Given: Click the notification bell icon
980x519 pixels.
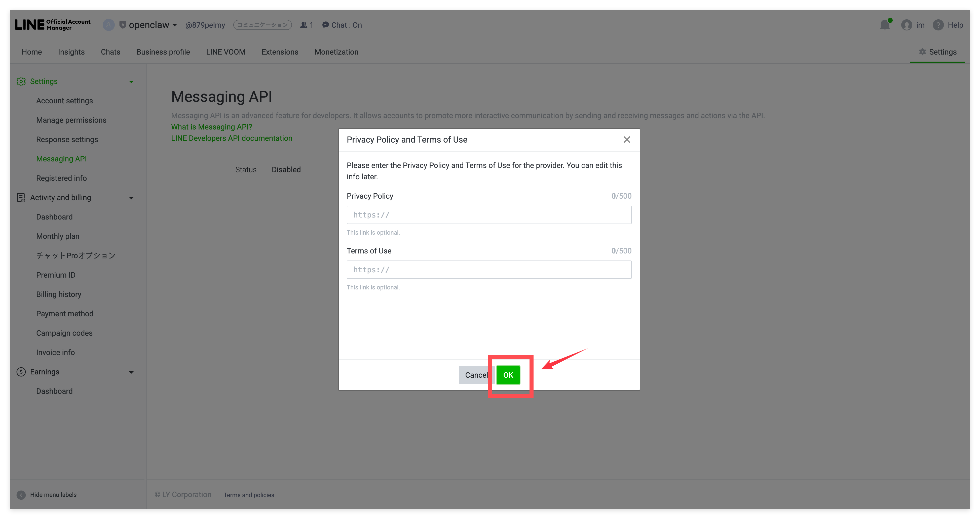Looking at the screenshot, I should coord(885,25).
